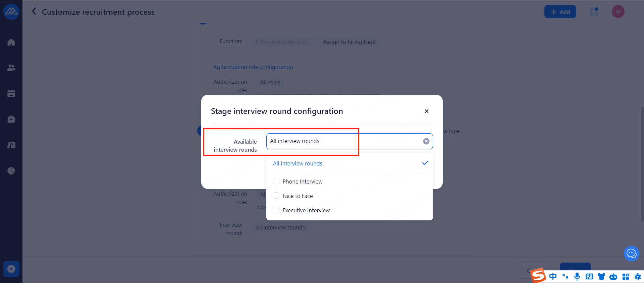This screenshot has width=644, height=283.
Task: Select the All interview rounds option
Action: coord(298,163)
